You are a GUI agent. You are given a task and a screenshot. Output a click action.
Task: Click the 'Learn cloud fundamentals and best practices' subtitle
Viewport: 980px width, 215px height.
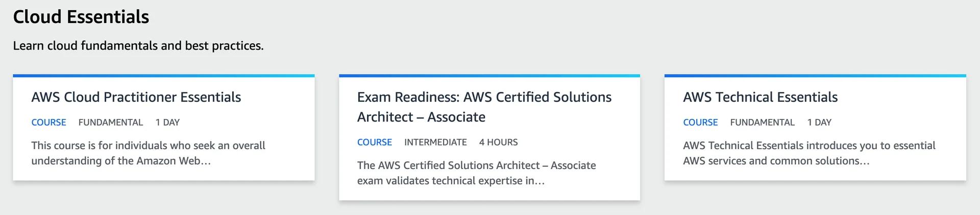138,45
